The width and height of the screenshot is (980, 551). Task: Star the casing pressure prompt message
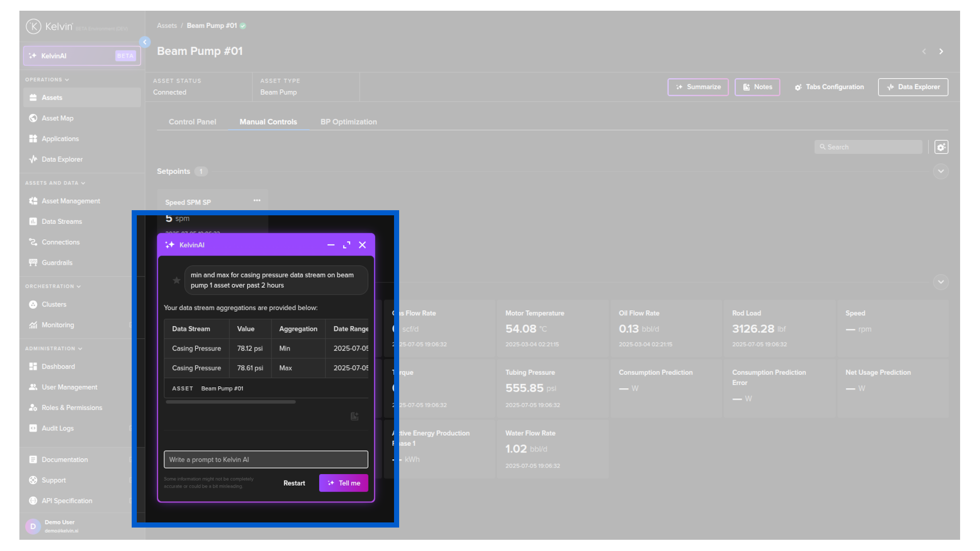coord(177,280)
